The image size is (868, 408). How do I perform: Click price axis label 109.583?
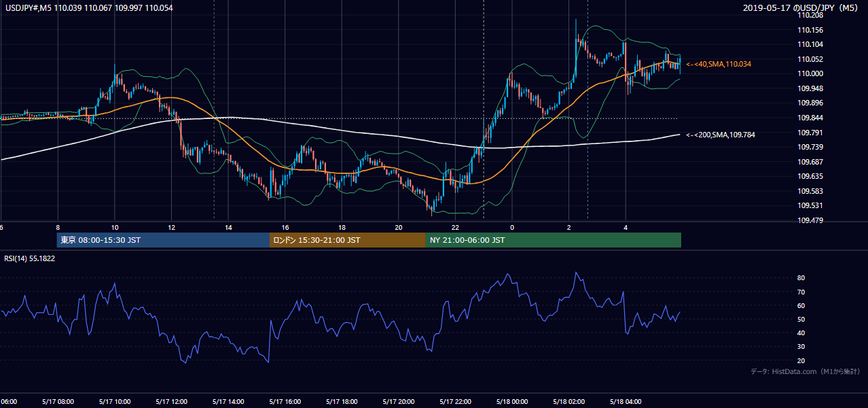(811, 192)
